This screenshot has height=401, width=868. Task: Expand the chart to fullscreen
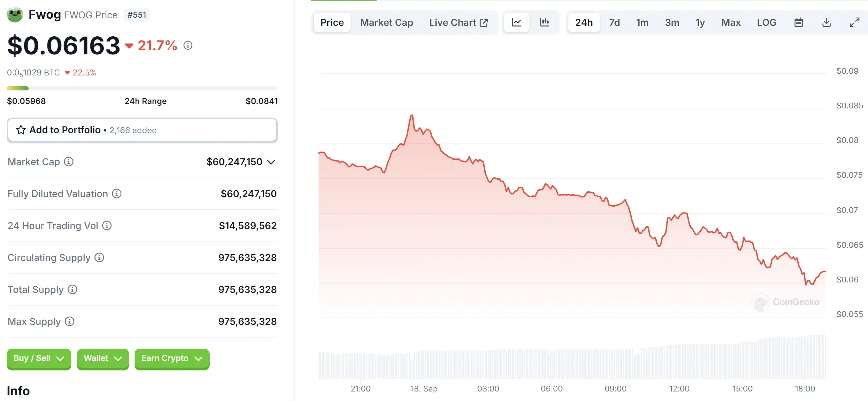point(854,22)
